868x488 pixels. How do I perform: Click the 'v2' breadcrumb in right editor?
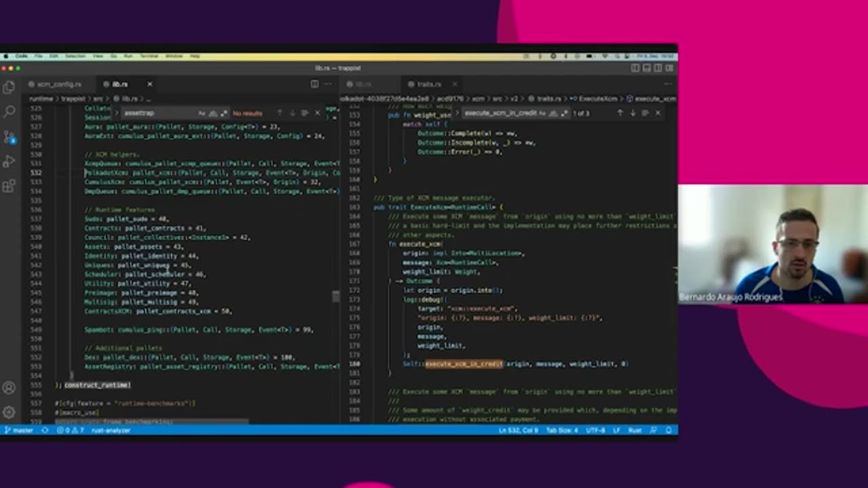[516, 99]
